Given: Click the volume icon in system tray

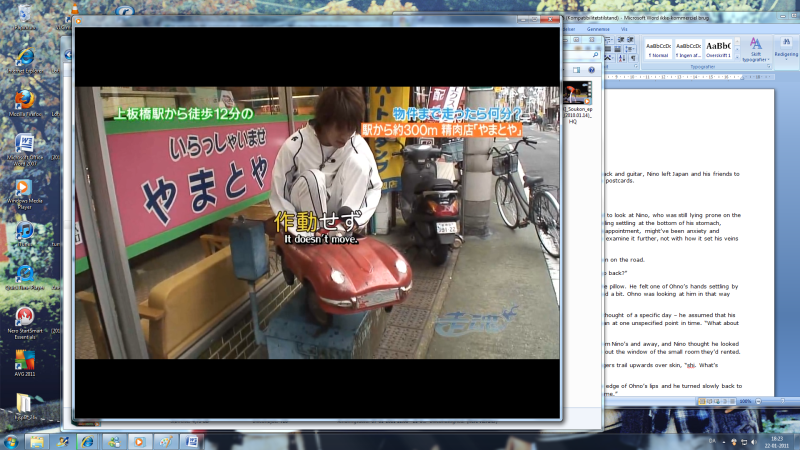Looking at the screenshot, I should pos(754,442).
